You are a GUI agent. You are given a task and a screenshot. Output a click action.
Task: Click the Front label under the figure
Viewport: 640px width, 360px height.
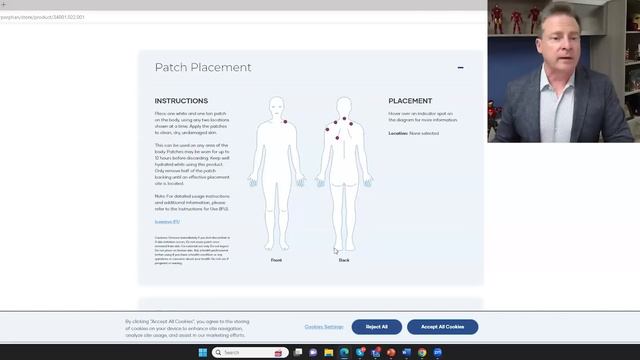[276, 260]
